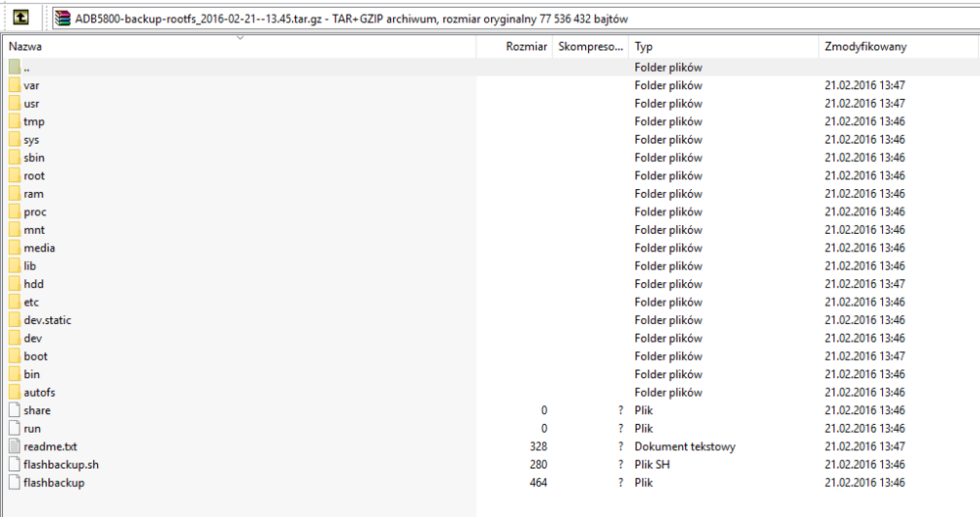Click the 'var' folder icon
The image size is (980, 517).
click(14, 85)
